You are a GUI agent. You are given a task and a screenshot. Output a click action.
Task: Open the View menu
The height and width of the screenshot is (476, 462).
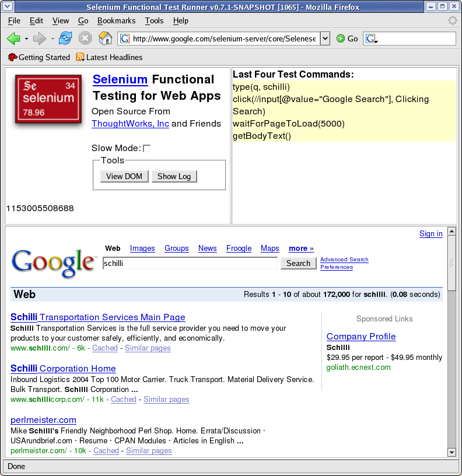click(61, 20)
